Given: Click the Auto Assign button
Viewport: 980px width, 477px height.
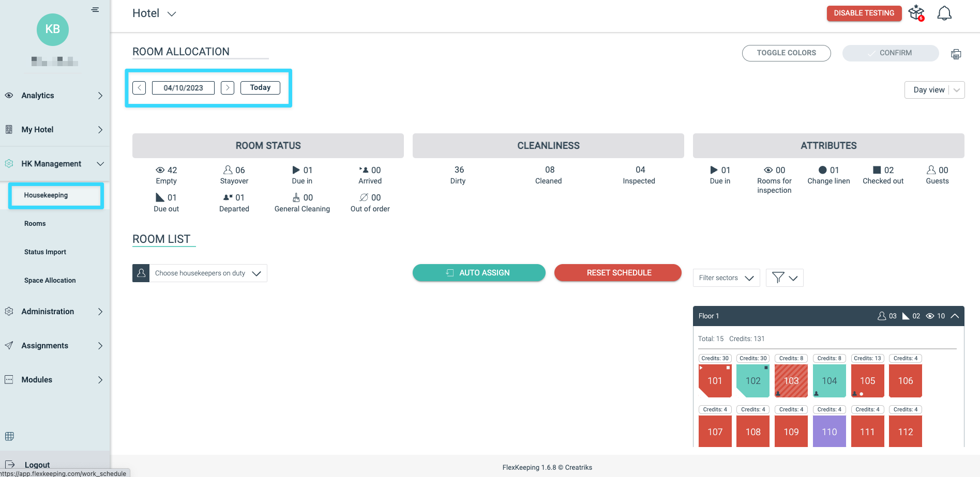Looking at the screenshot, I should click(x=479, y=272).
